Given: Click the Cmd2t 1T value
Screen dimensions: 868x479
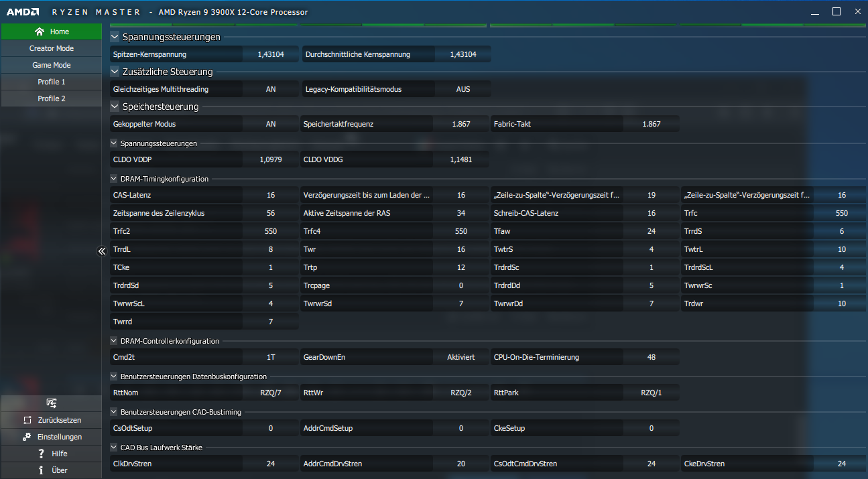Looking at the screenshot, I should click(x=271, y=357).
